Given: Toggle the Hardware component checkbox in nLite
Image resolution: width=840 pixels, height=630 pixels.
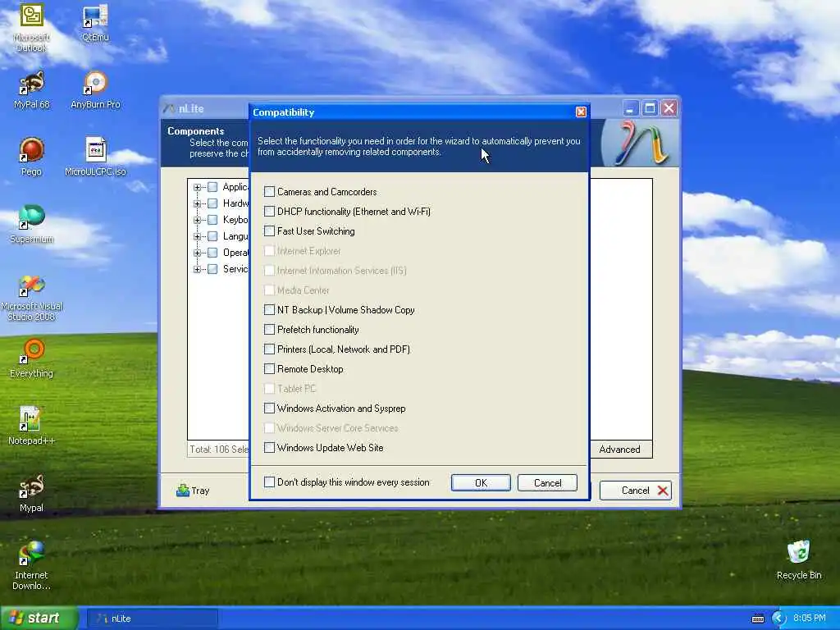Looking at the screenshot, I should (x=212, y=203).
